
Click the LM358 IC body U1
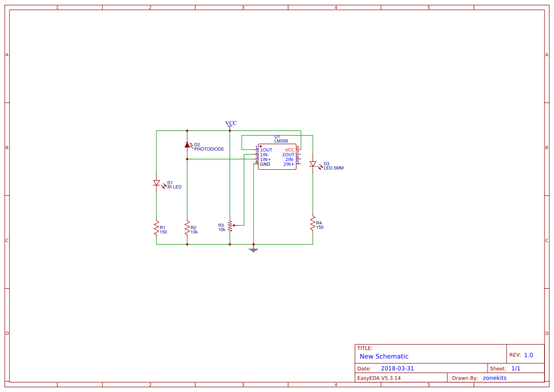pyautogui.click(x=277, y=157)
